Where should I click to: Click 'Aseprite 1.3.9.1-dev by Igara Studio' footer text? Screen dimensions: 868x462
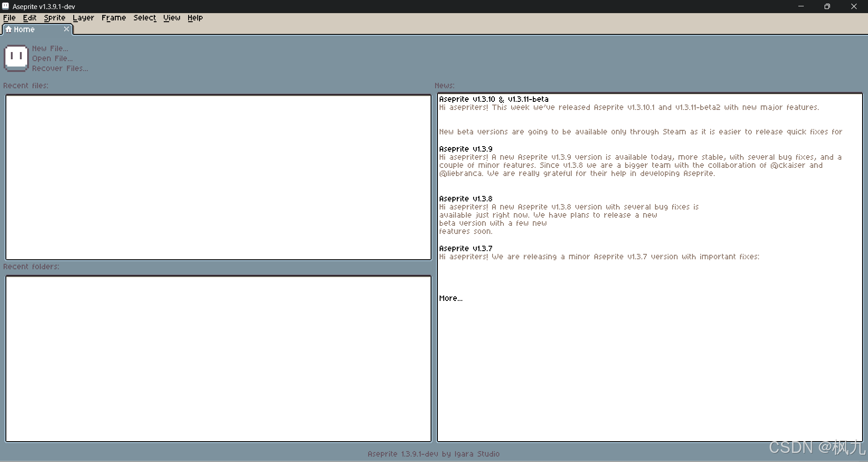click(x=434, y=454)
